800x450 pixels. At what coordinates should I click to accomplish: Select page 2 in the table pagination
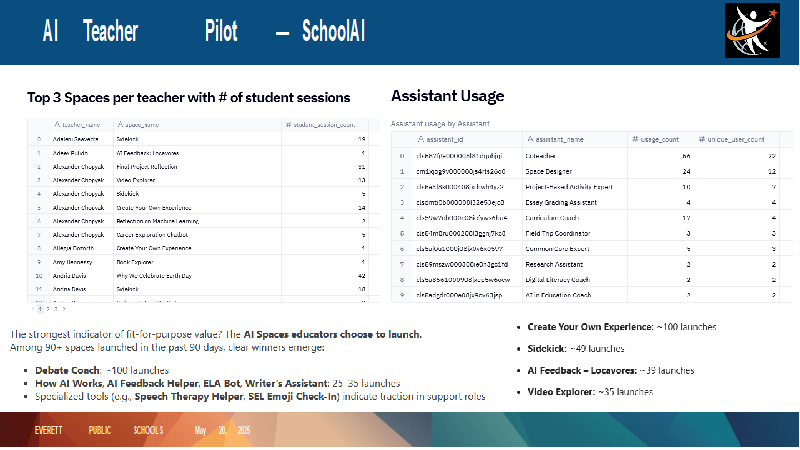(48, 309)
